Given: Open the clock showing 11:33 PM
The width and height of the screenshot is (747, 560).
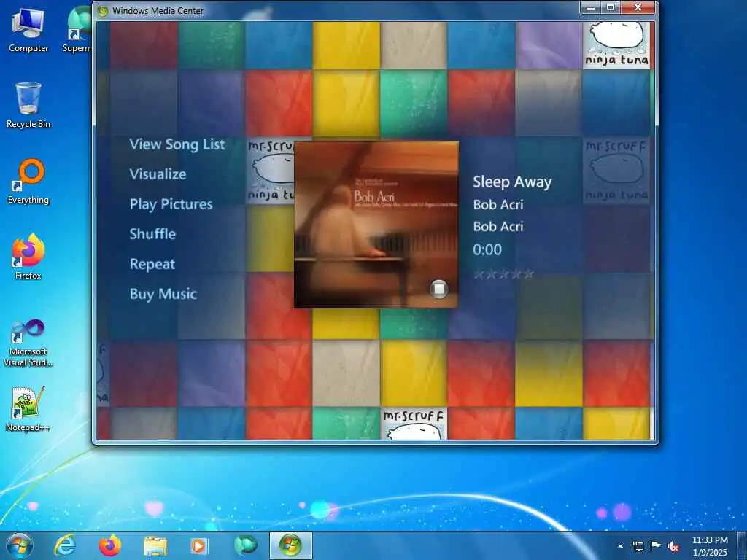Looking at the screenshot, I should point(710,546).
